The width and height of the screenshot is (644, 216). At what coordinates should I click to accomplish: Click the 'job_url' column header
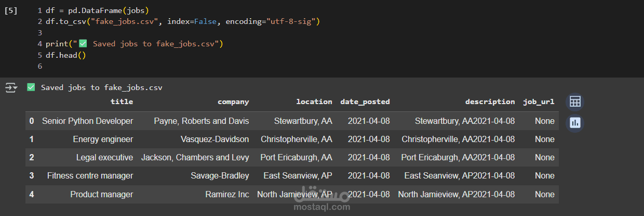point(539,102)
